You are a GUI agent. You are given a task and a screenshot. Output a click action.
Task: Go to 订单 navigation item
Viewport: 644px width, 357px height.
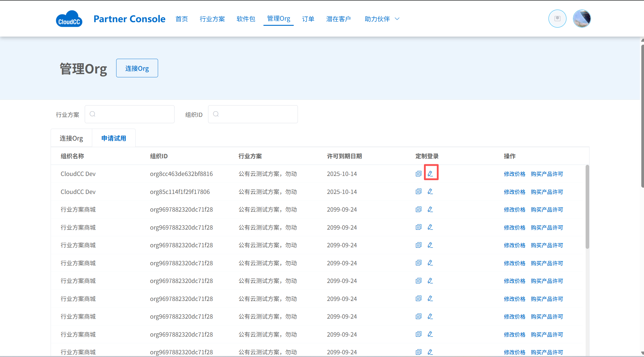click(308, 19)
